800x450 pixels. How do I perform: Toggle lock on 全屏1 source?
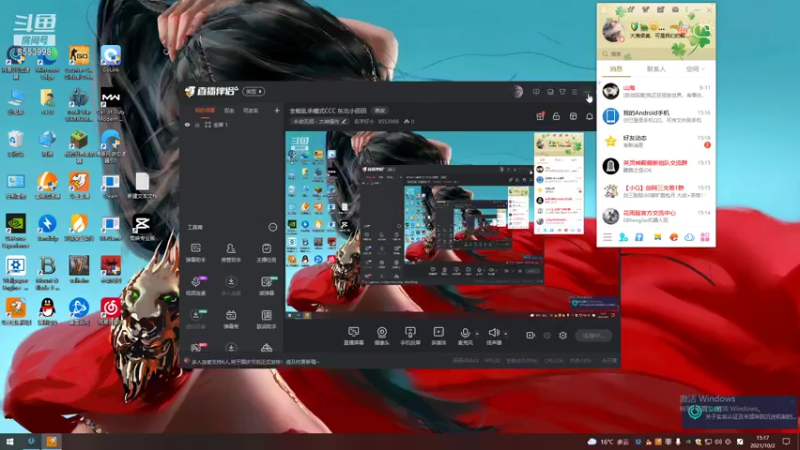point(197,124)
